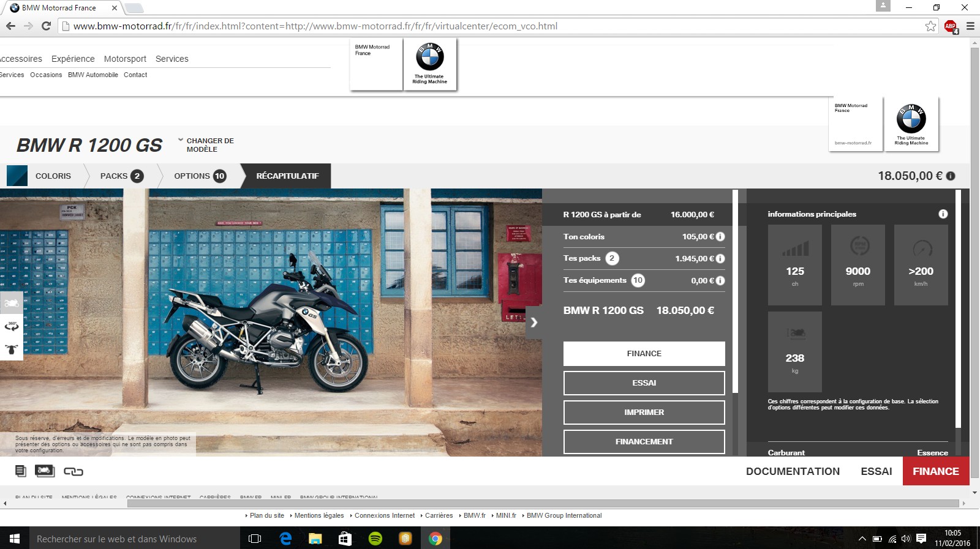
Task: Open Adblock Plus extension icon
Action: pos(951,26)
